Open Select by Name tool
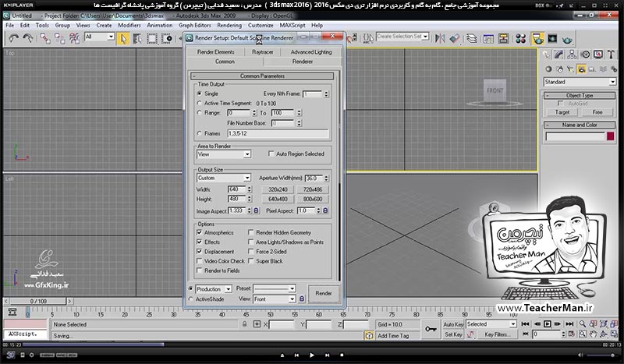 (x=138, y=39)
